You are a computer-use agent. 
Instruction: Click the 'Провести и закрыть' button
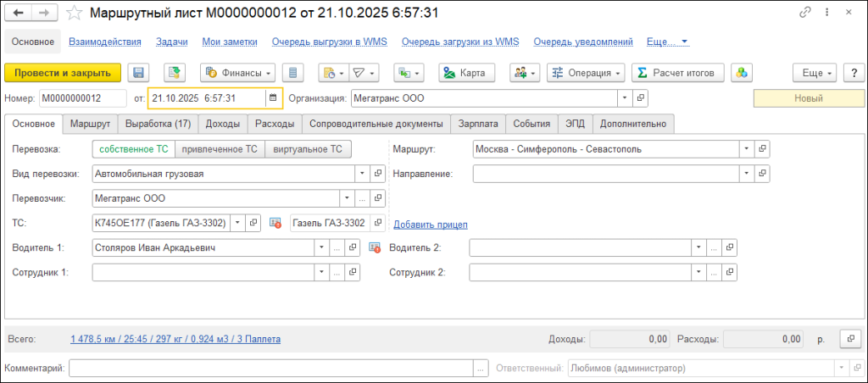tap(63, 73)
